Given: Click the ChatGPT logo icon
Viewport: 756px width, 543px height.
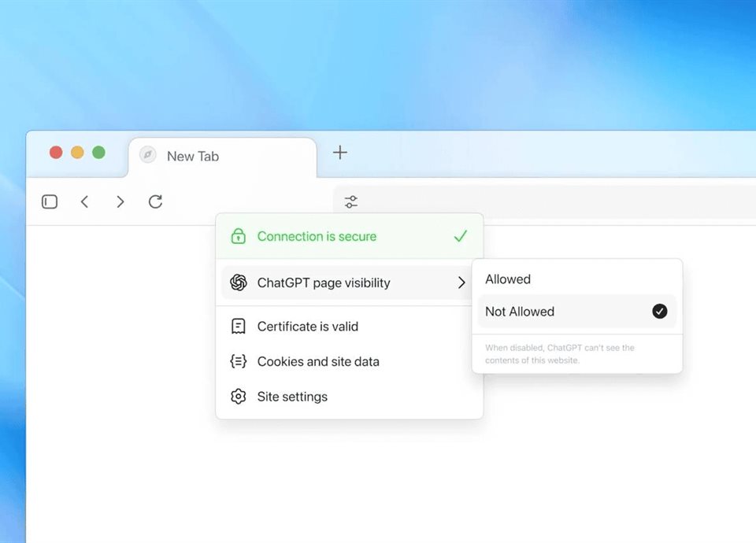Looking at the screenshot, I should click(x=238, y=283).
